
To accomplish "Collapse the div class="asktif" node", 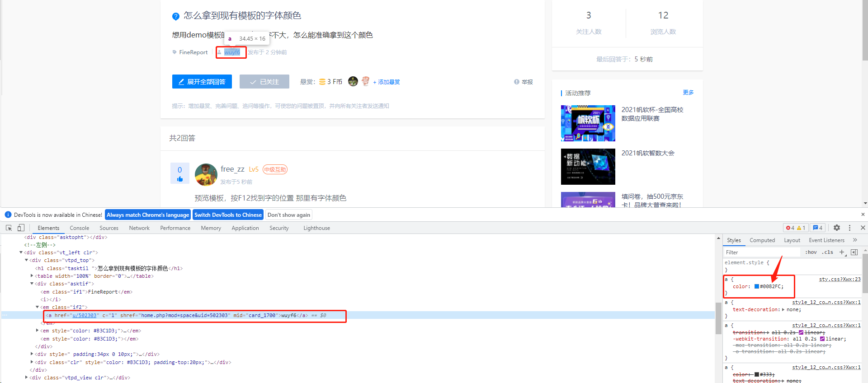I will pyautogui.click(x=32, y=284).
